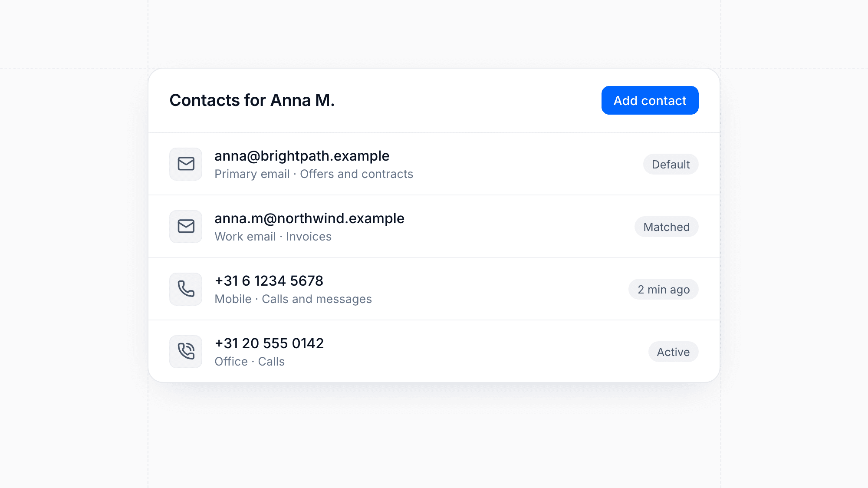Select the envelope icon for anna@brightpath.example

coord(186,164)
